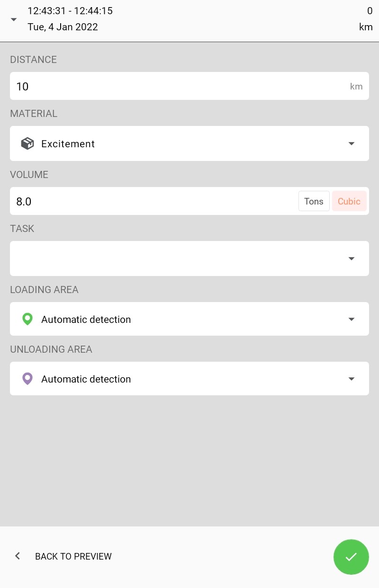This screenshot has height=588, width=379.
Task: Click the trip date Tue, 4 Jan 2022
Action: [63, 27]
